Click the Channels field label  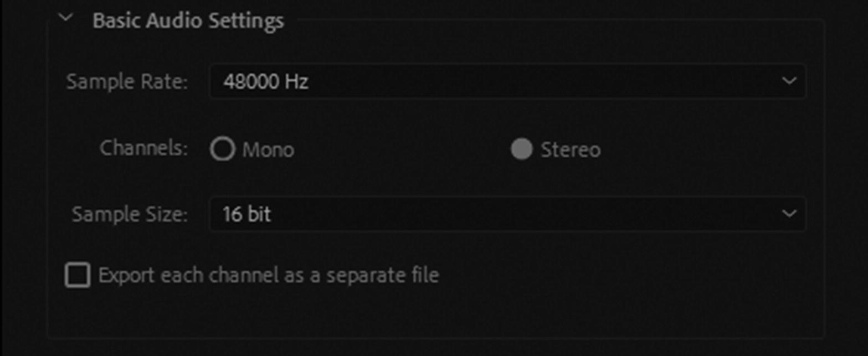click(x=144, y=148)
